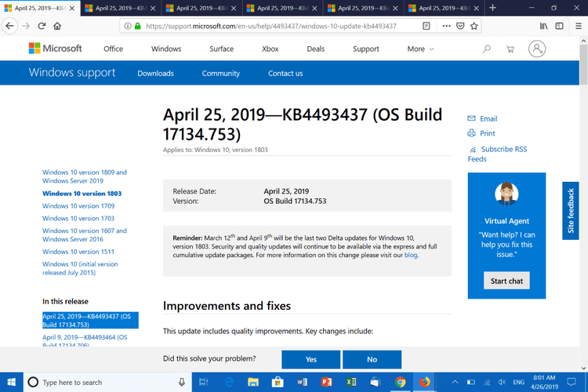Go to Downloads in Windows support bar
Screen dimensions: 588x392
(156, 74)
